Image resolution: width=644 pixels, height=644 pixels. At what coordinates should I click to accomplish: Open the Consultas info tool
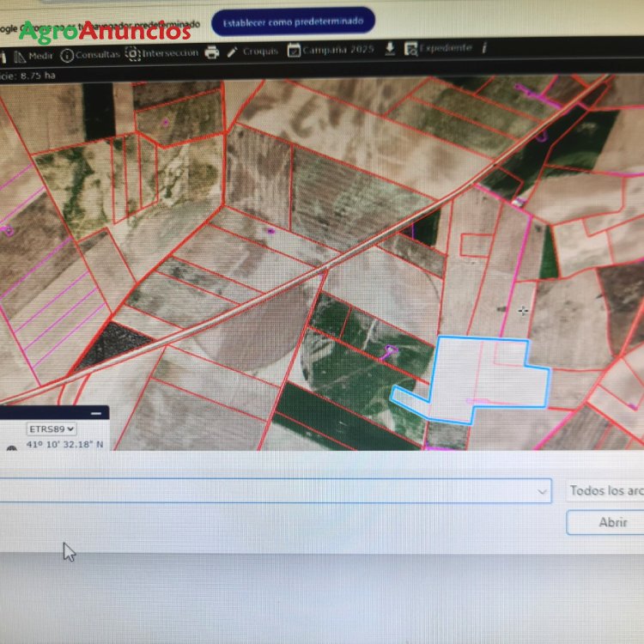(x=92, y=55)
